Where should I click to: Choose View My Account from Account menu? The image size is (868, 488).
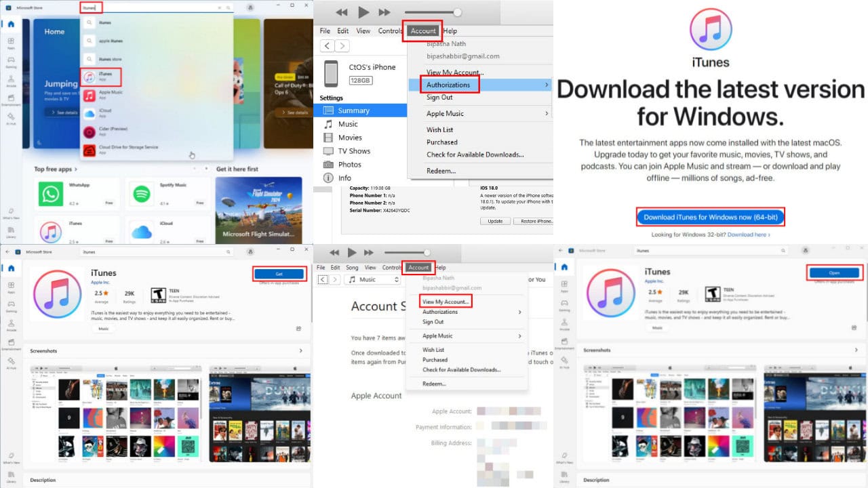tap(445, 302)
